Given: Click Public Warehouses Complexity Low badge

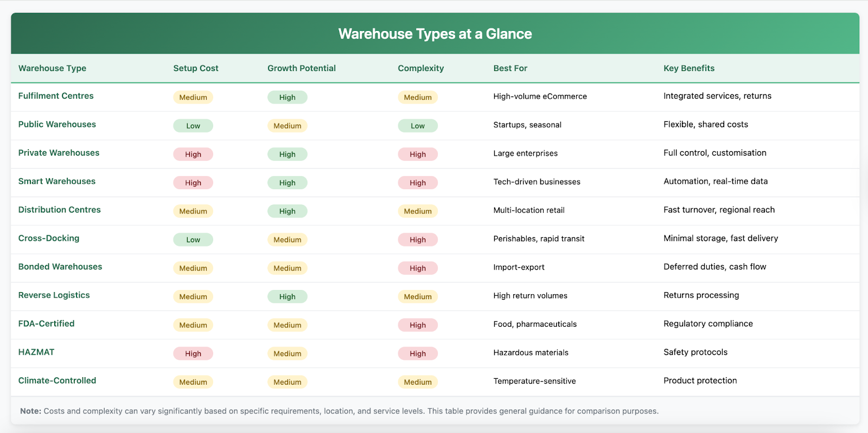Looking at the screenshot, I should coord(418,126).
